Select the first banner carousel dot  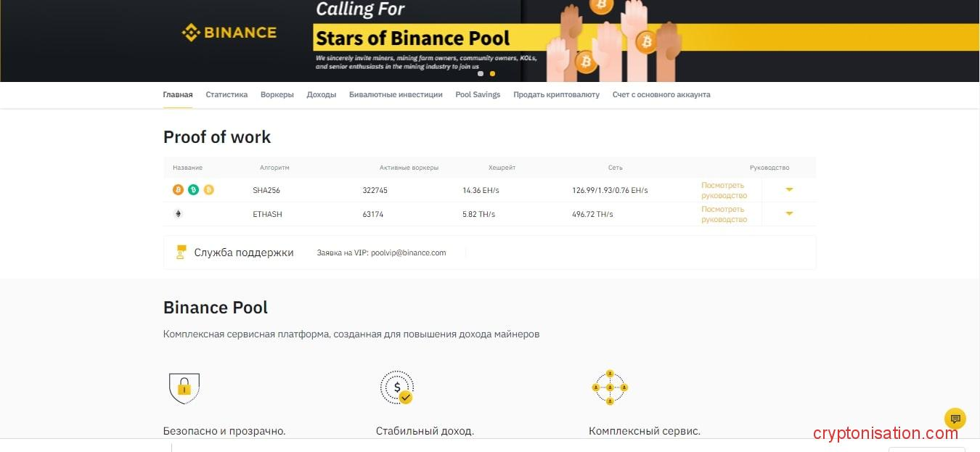coord(481,73)
